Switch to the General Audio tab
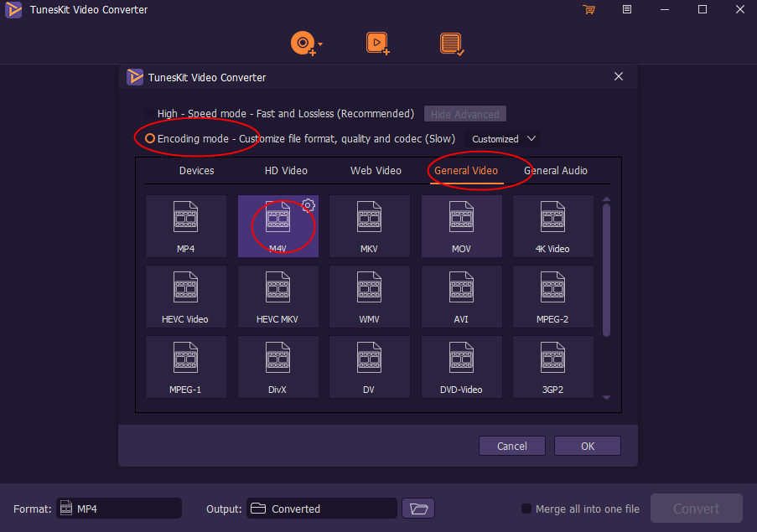The image size is (757, 532). tap(556, 171)
